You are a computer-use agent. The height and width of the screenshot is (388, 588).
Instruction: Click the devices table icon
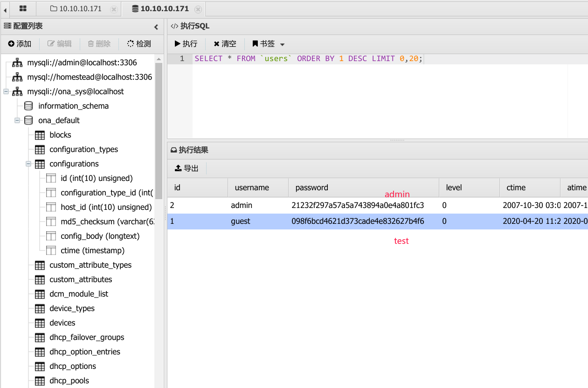(x=40, y=323)
